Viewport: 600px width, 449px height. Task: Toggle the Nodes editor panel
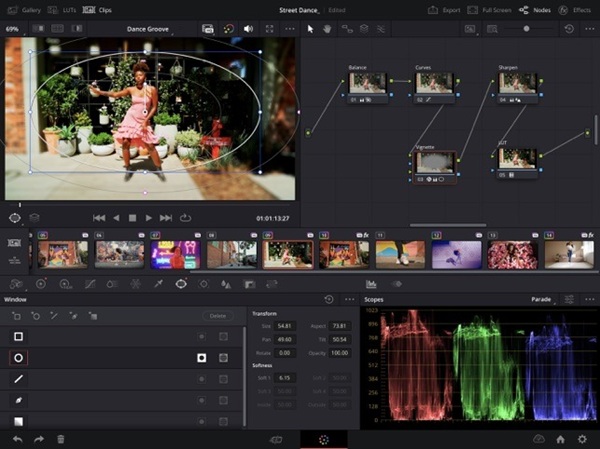(537, 9)
